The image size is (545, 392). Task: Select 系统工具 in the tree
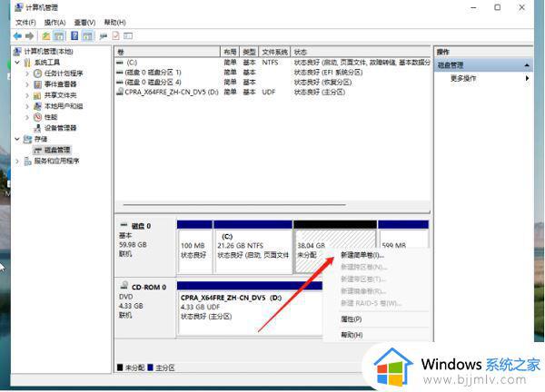click(x=47, y=63)
